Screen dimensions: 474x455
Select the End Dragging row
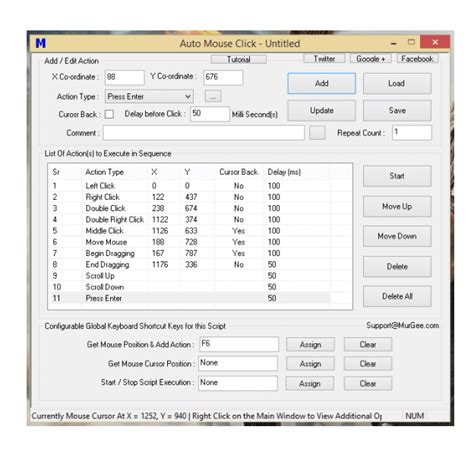pos(190,265)
